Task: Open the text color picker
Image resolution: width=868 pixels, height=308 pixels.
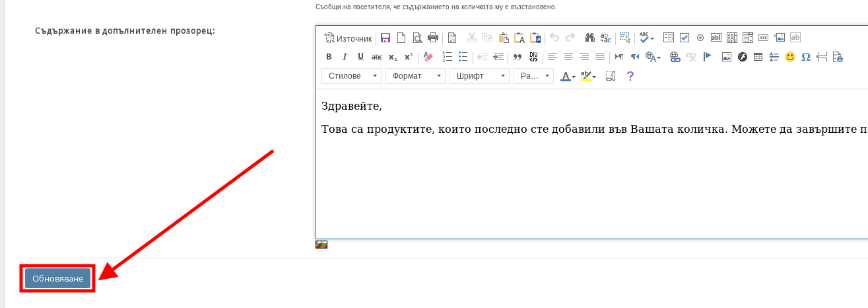Action: [567, 76]
